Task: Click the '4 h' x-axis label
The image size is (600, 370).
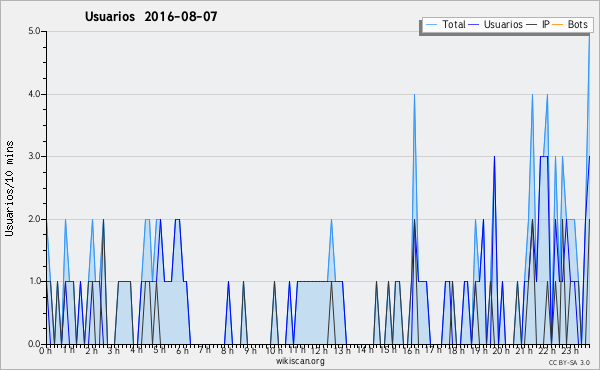Action: point(136,350)
